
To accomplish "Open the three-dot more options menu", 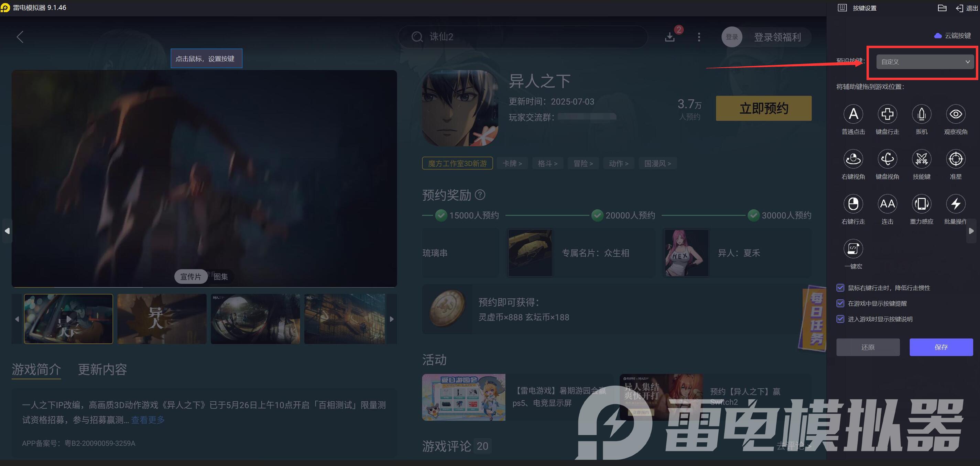I will (x=699, y=37).
